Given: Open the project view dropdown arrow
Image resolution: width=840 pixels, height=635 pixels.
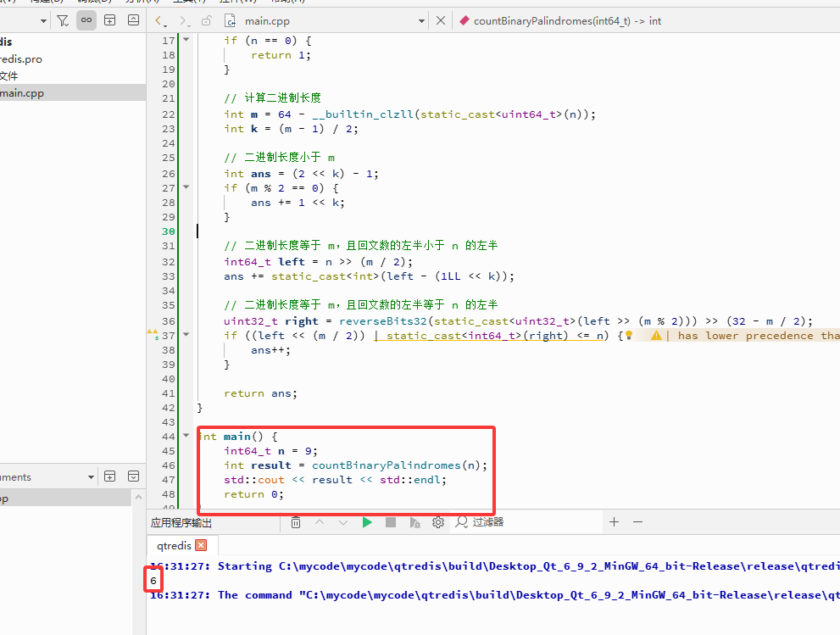Looking at the screenshot, I should pyautogui.click(x=43, y=21).
